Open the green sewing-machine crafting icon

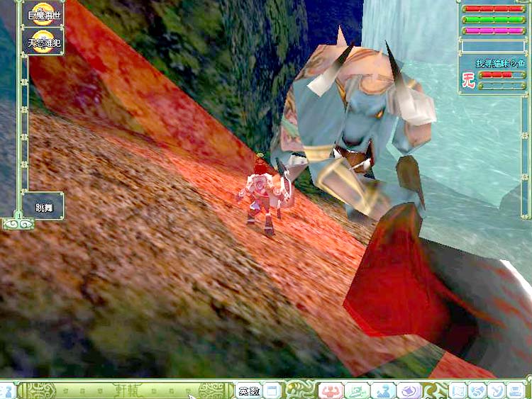[357, 390]
